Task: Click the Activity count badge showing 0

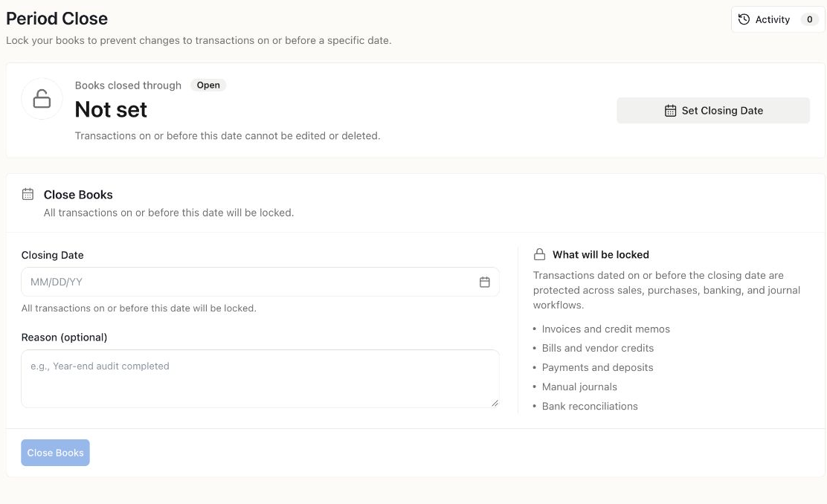Action: (x=810, y=19)
